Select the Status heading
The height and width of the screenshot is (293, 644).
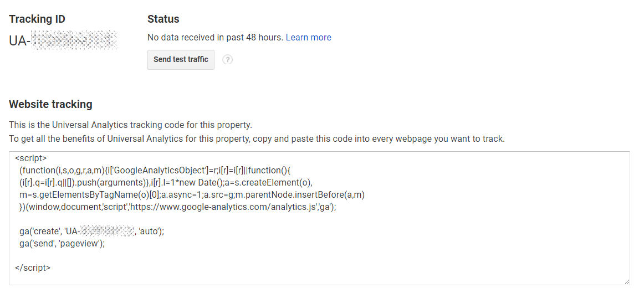[163, 19]
